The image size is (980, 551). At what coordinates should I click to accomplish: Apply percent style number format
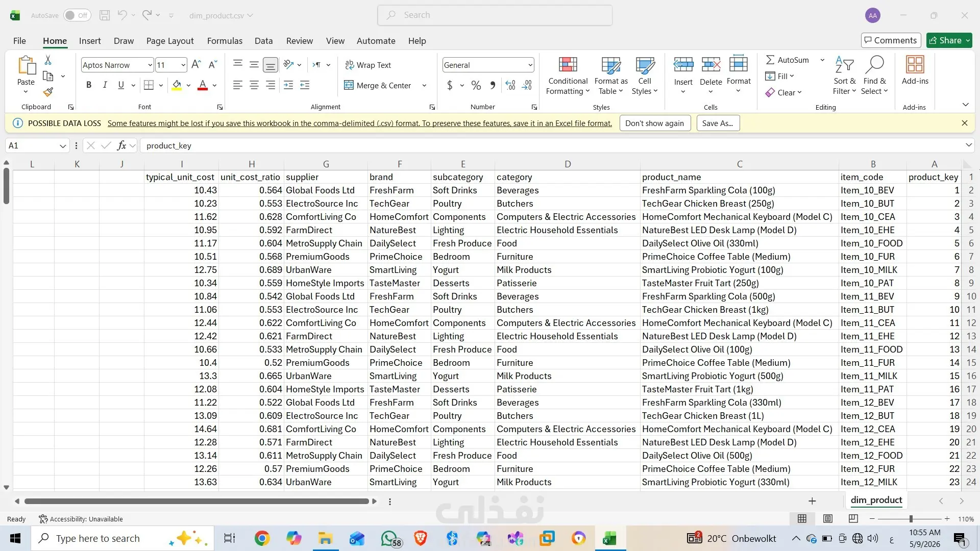[x=476, y=85]
